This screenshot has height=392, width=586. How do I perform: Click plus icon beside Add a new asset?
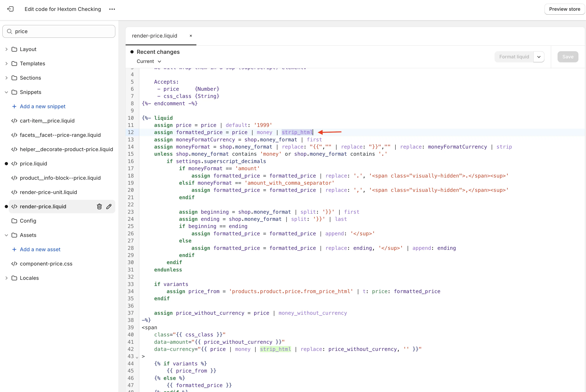point(14,249)
